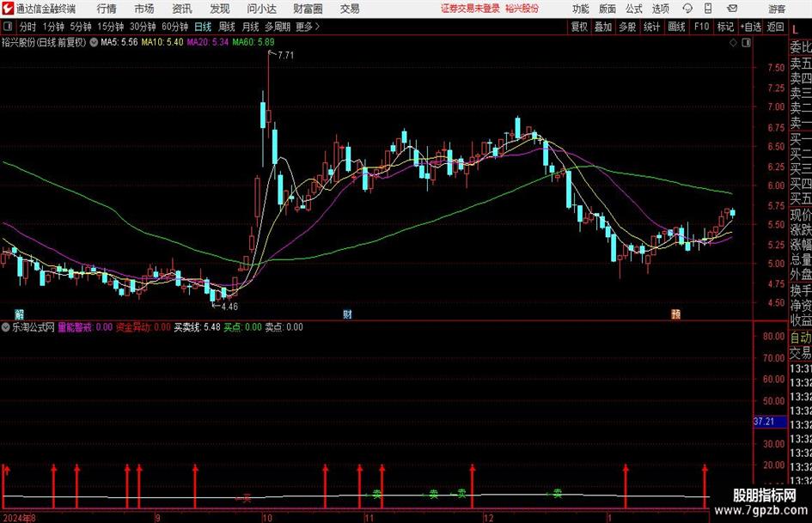Viewport: 812px width, 523px height.
Task: Open the 交易 menu
Action: pyautogui.click(x=350, y=9)
